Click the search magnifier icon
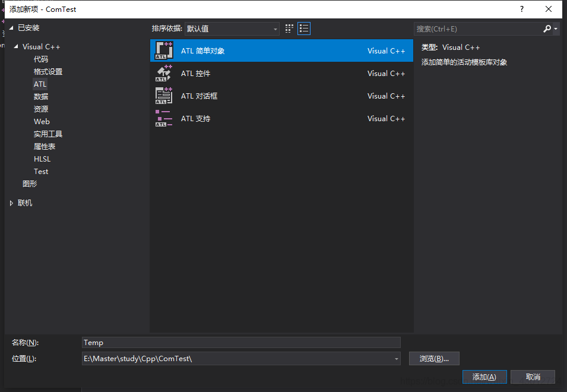The image size is (567, 392). (x=547, y=29)
